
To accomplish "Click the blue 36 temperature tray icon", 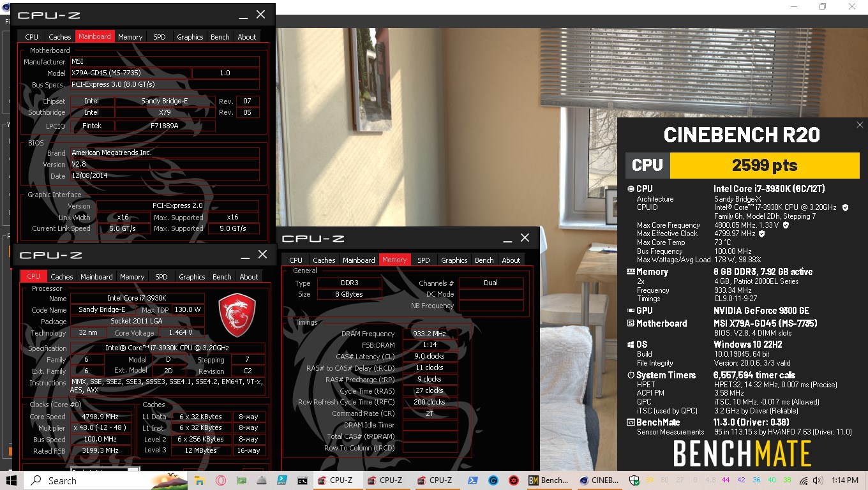I will pyautogui.click(x=757, y=480).
